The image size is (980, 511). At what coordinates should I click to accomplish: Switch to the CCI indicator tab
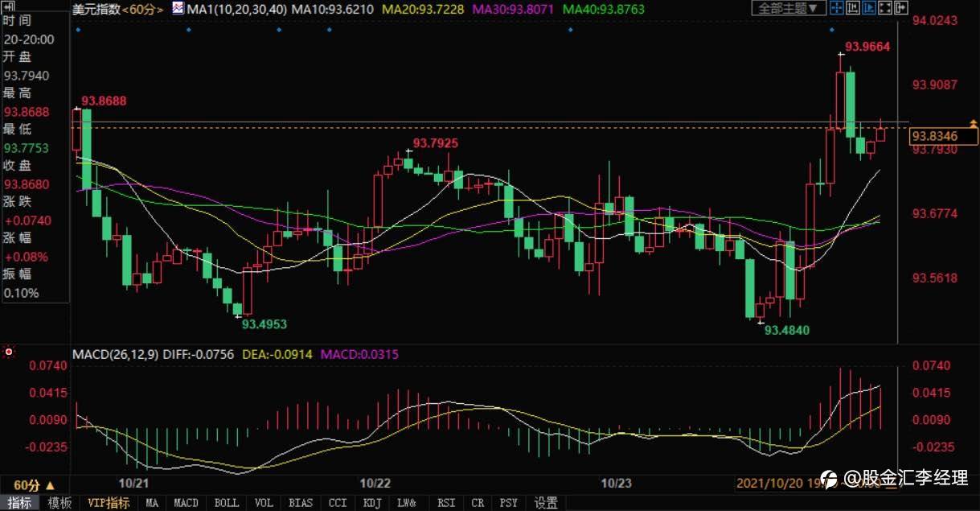click(x=338, y=503)
